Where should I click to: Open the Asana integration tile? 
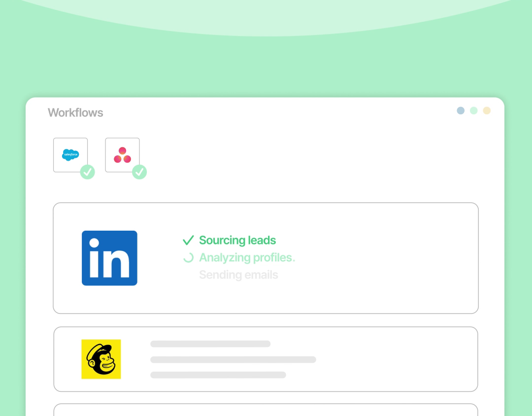(122, 155)
